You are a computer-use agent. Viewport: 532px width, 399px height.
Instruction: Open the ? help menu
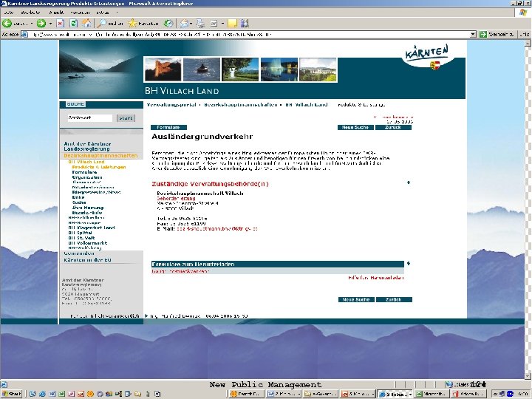pyautogui.click(x=117, y=13)
